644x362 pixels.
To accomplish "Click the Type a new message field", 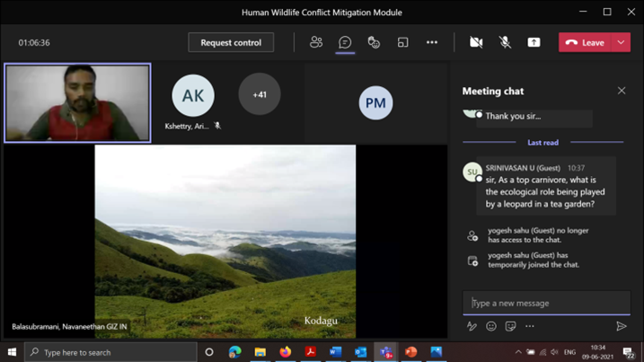I will (546, 304).
